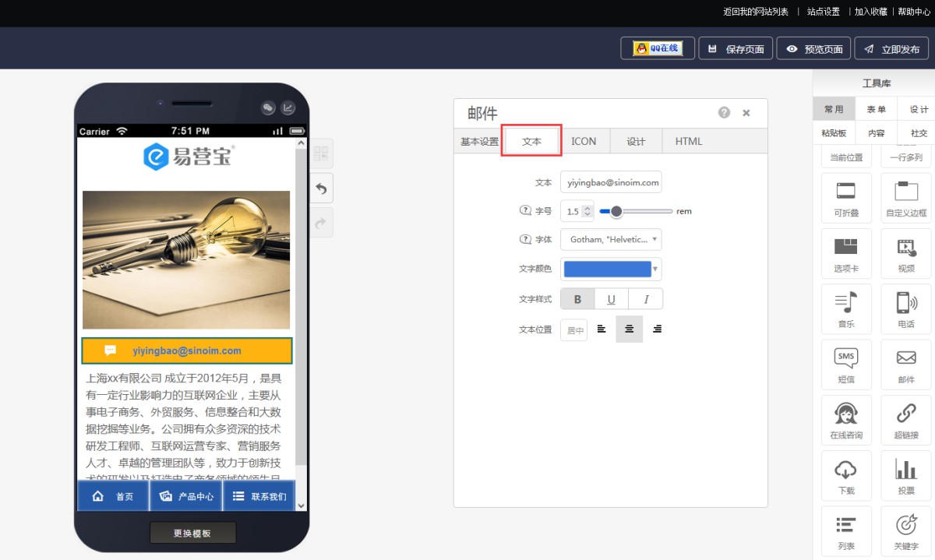Select the 粘贴板 toolbox category
The width and height of the screenshot is (935, 560).
click(x=834, y=132)
